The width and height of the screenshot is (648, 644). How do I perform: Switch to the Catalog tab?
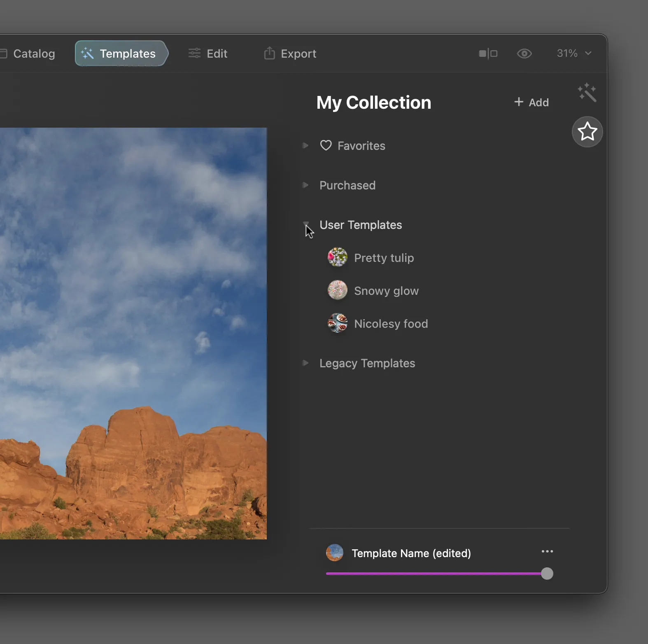pyautogui.click(x=29, y=54)
